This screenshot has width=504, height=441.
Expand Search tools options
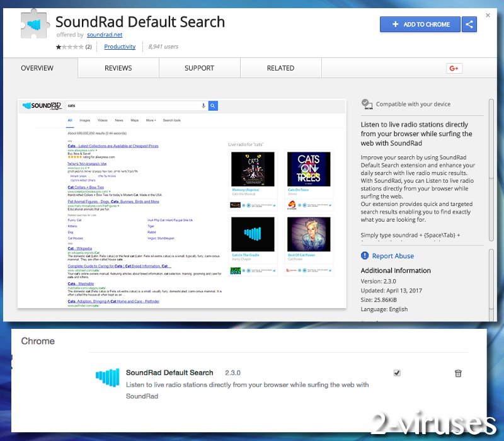pyautogui.click(x=171, y=120)
